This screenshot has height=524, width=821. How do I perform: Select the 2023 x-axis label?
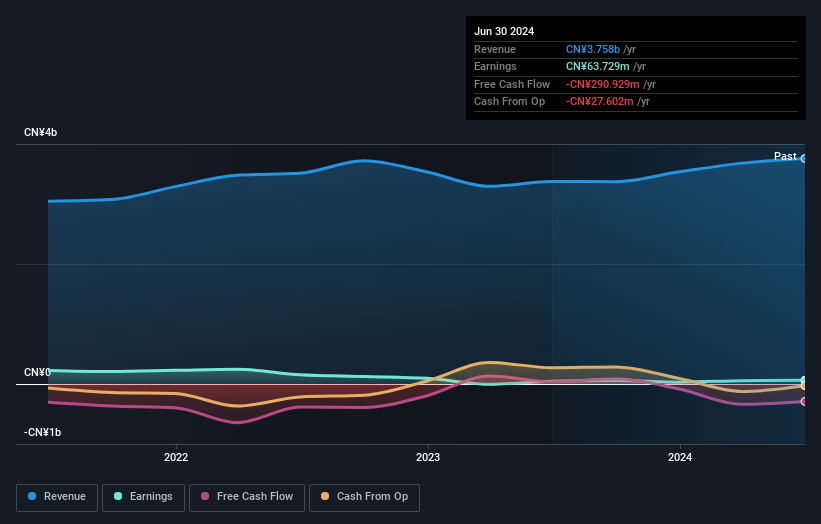(428, 457)
